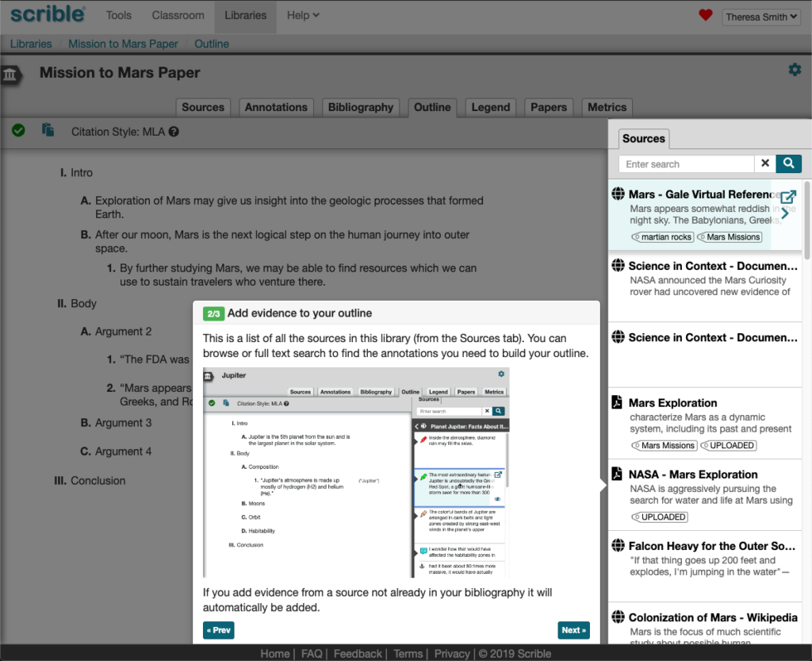Select outline item 'II. Body'
The image size is (812, 661).
coord(77,304)
